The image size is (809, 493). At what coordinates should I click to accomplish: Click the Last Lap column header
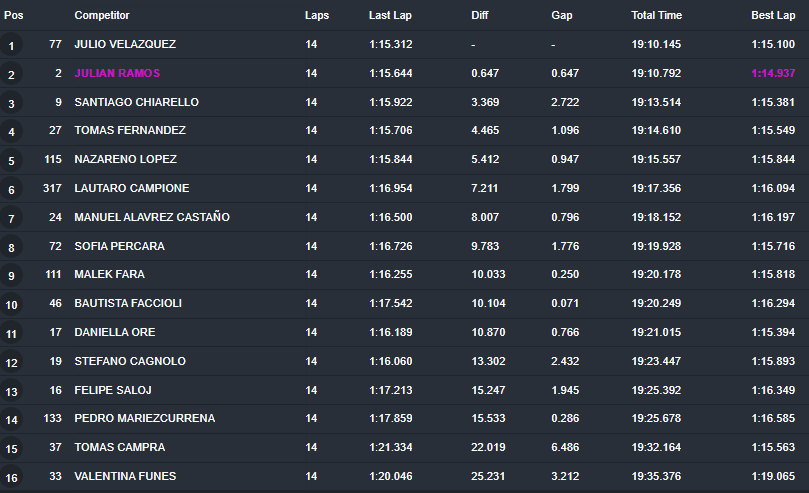coord(390,15)
